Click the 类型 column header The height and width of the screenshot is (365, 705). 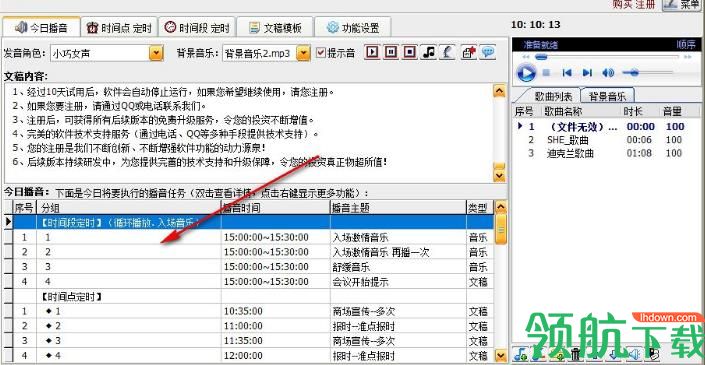(x=480, y=208)
